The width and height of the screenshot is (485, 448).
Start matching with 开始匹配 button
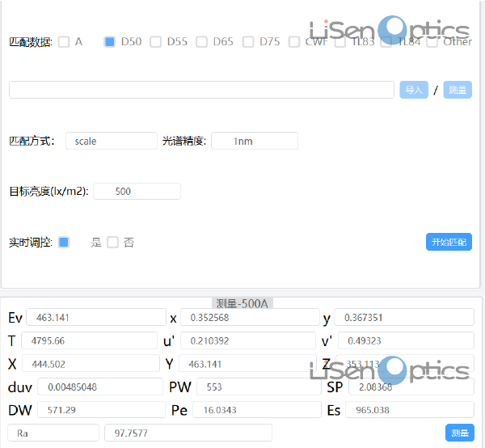point(449,242)
